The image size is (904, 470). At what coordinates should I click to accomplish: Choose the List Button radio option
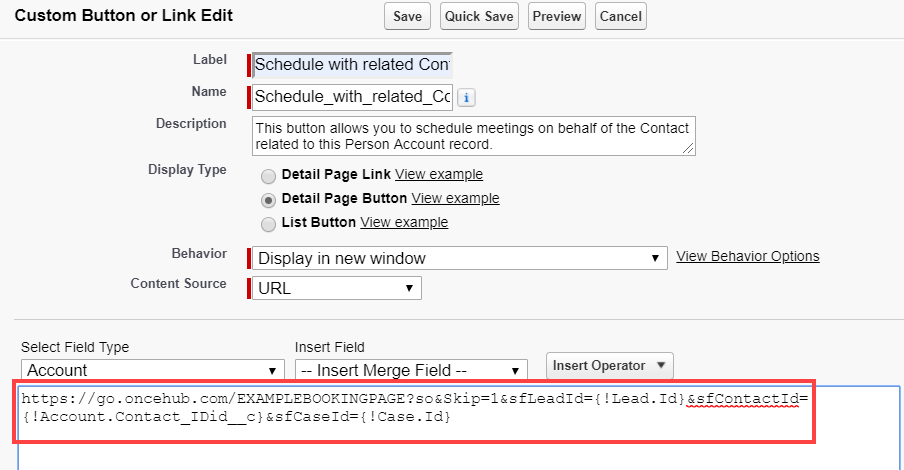pyautogui.click(x=268, y=223)
